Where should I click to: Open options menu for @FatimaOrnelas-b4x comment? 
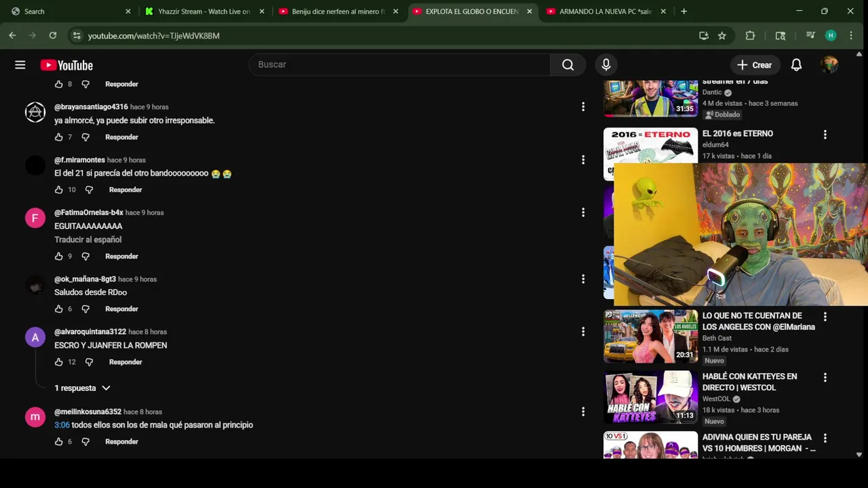point(583,213)
